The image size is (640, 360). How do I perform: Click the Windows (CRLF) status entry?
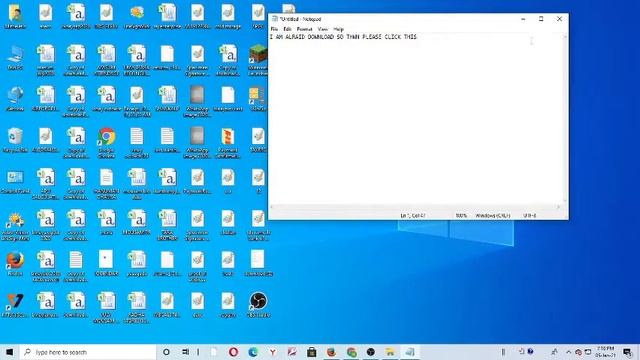493,216
